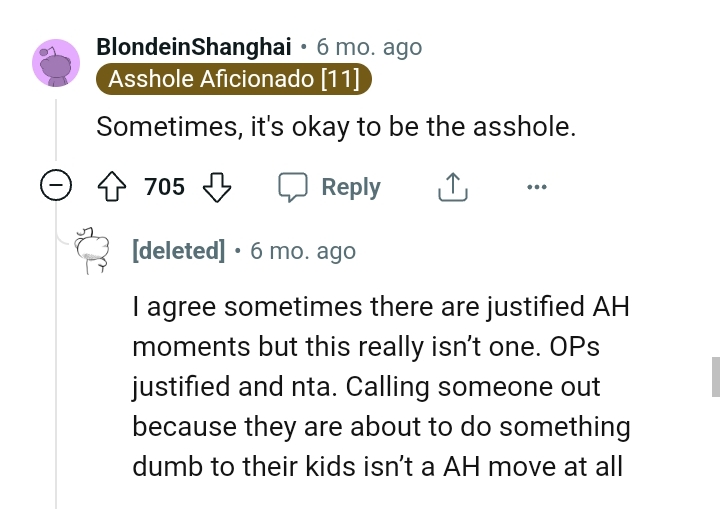Downvote the comment with 705 points
The image size is (720, 509).
[217, 187]
